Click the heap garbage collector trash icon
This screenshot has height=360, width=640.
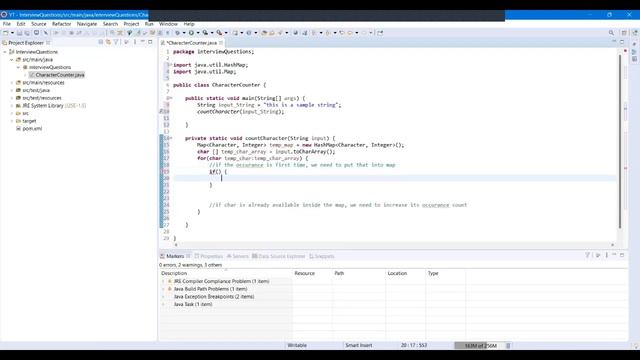pyautogui.click(x=508, y=345)
